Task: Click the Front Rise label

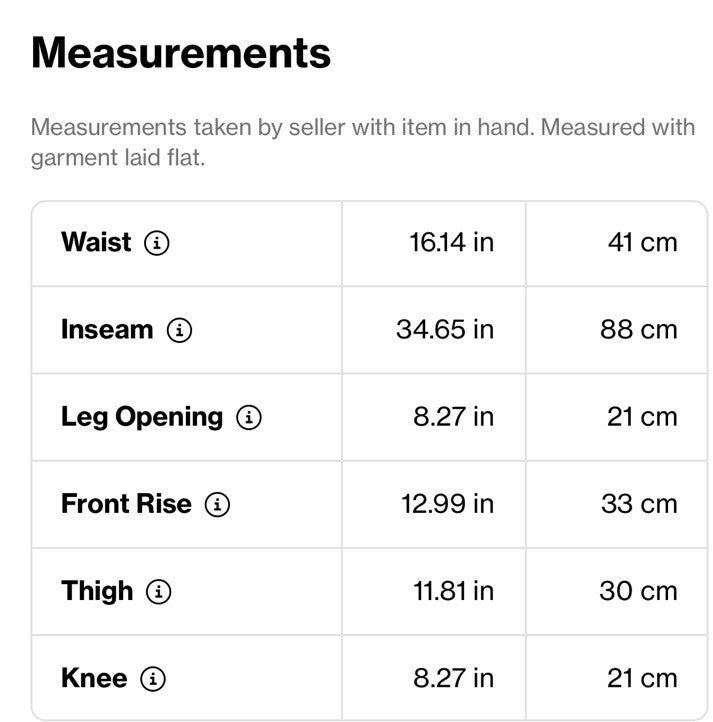Action: point(126,504)
